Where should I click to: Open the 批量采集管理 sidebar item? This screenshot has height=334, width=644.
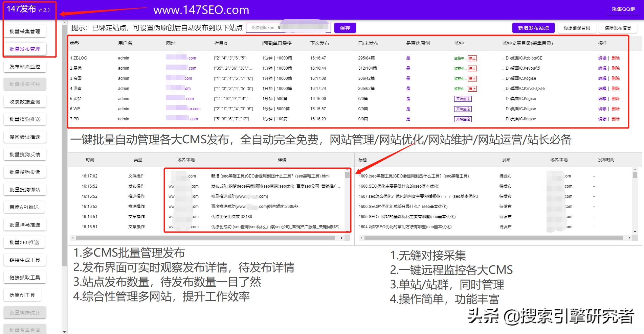pos(25,31)
